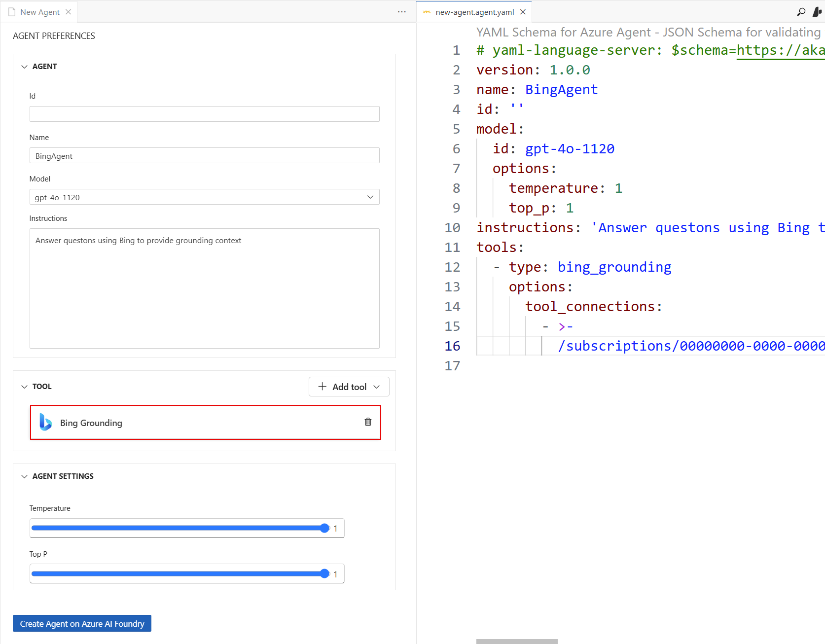Click 'top_p: 1' on line 9
This screenshot has height=644, width=825.
coord(541,208)
